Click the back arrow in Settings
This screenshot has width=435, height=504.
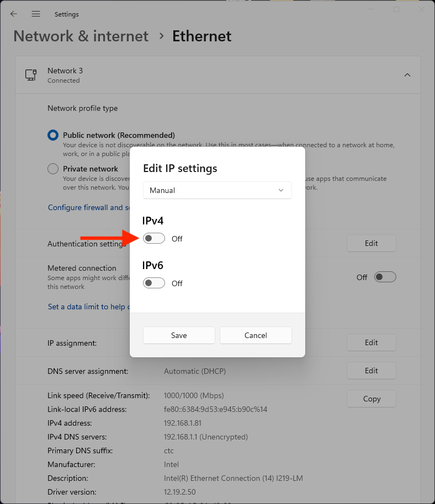pos(14,14)
